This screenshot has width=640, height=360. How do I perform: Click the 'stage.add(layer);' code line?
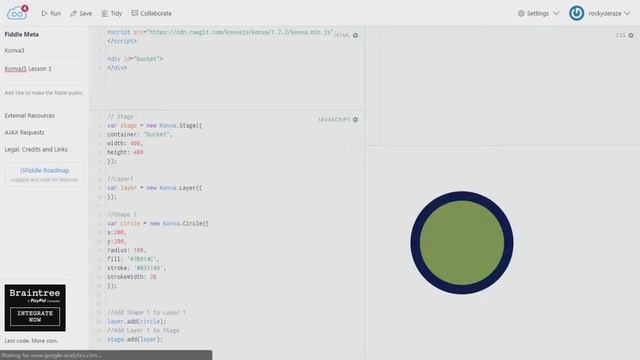(x=135, y=339)
